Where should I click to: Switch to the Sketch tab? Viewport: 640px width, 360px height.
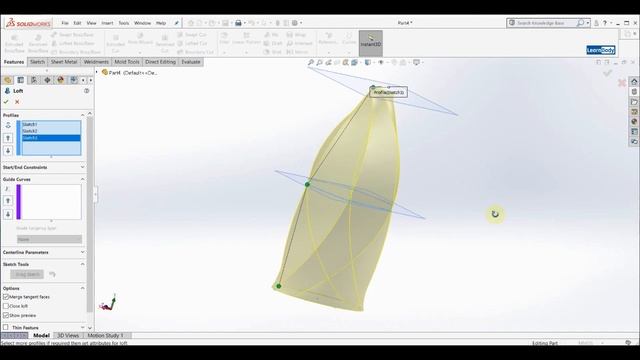pyautogui.click(x=37, y=62)
